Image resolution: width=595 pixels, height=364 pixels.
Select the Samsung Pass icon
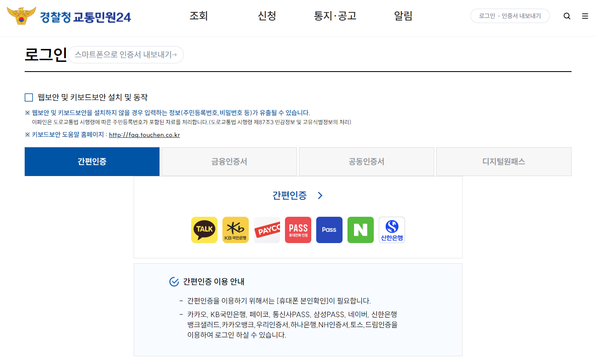click(x=329, y=230)
